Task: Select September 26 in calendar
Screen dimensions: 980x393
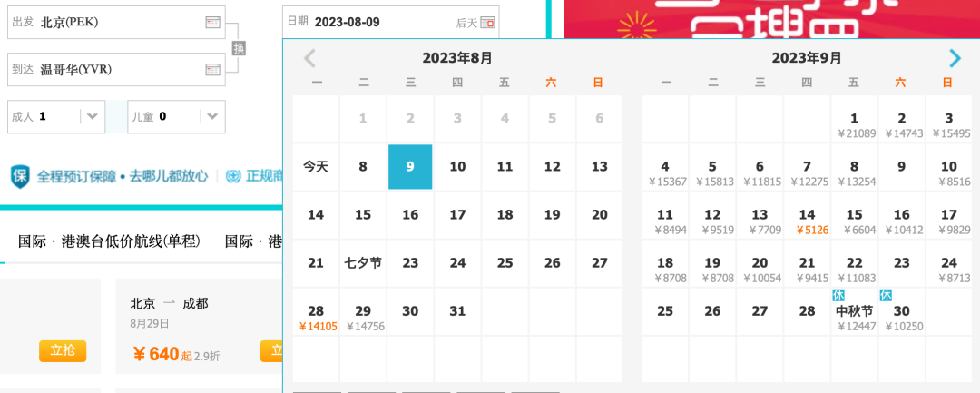Action: click(712, 311)
